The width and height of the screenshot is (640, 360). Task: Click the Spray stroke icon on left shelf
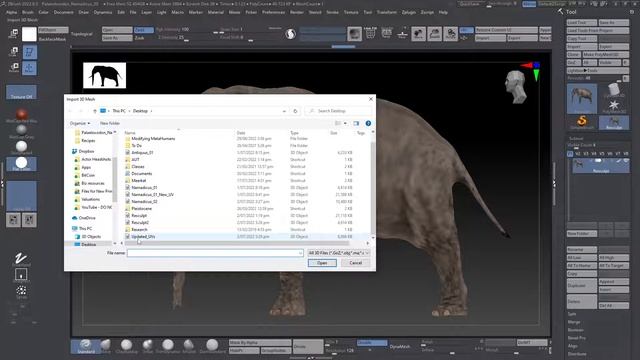[x=21, y=291]
